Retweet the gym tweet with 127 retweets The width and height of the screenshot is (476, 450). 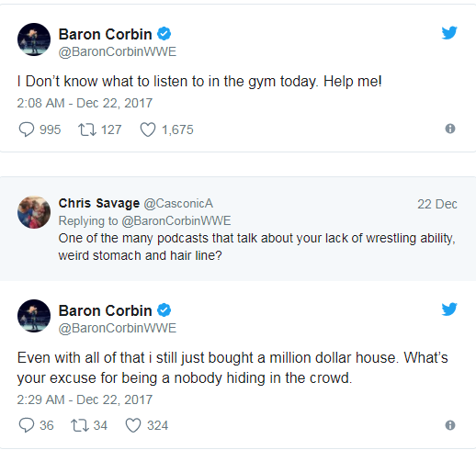pos(87,129)
